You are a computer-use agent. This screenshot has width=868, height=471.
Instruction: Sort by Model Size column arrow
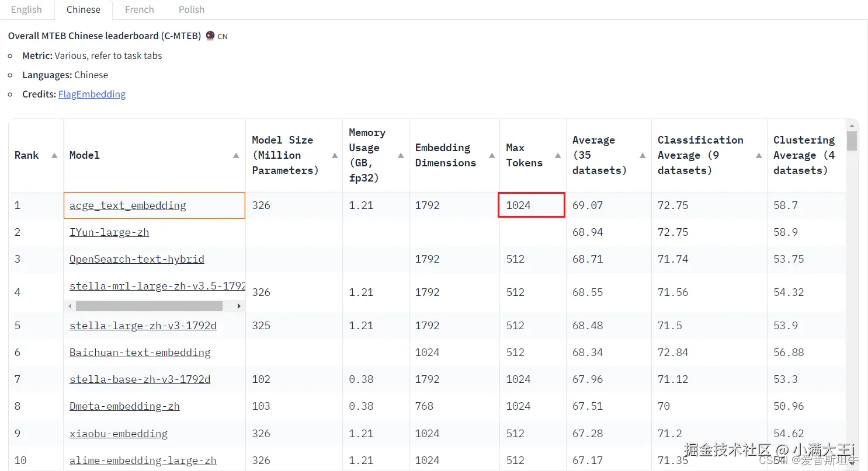(x=335, y=155)
